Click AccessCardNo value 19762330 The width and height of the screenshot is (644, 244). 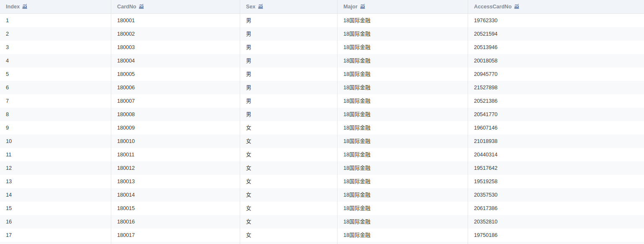pyautogui.click(x=486, y=21)
